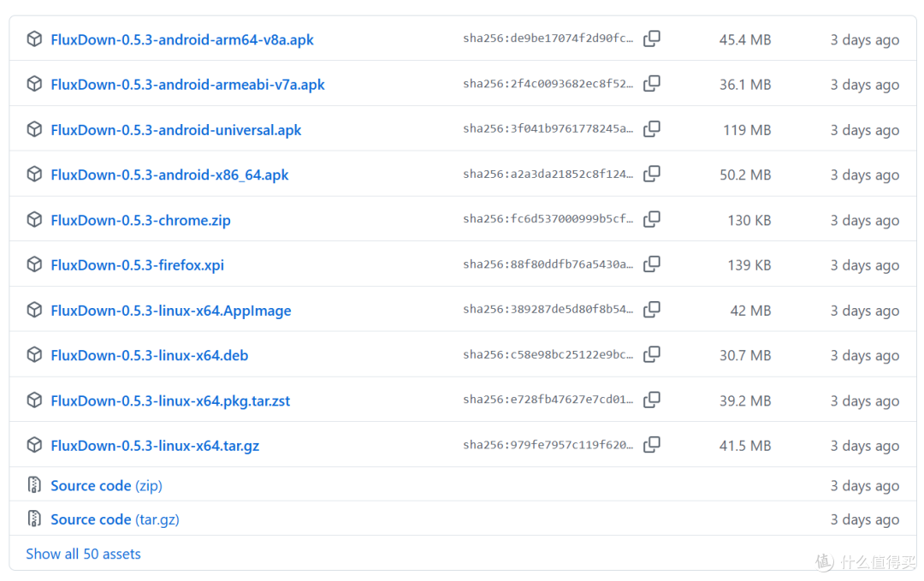Copy SHA256 hash for android-universal.apk
Image resolution: width=924 pixels, height=581 pixels.
click(x=652, y=129)
